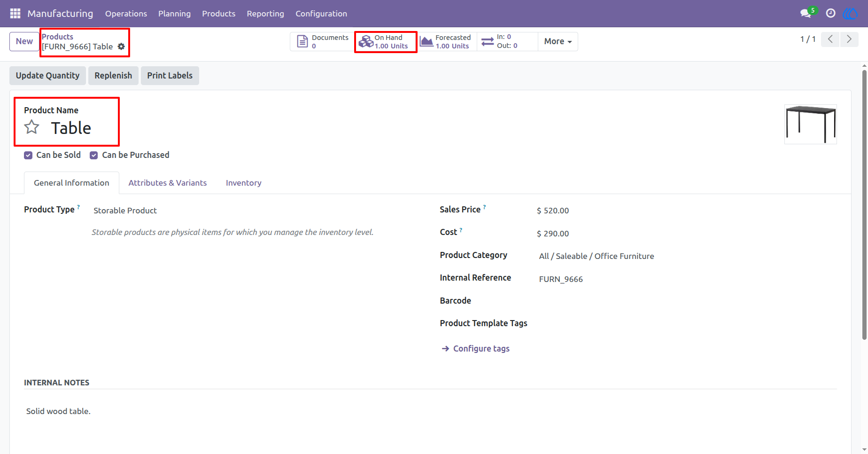Uncheck the Can be Purchased checkbox
Viewport: 868px width, 454px height.
coord(94,155)
